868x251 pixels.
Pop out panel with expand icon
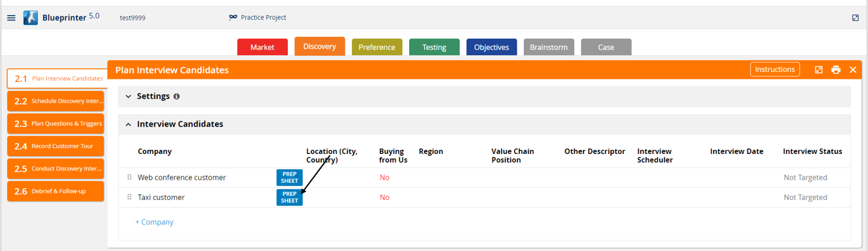click(x=819, y=69)
